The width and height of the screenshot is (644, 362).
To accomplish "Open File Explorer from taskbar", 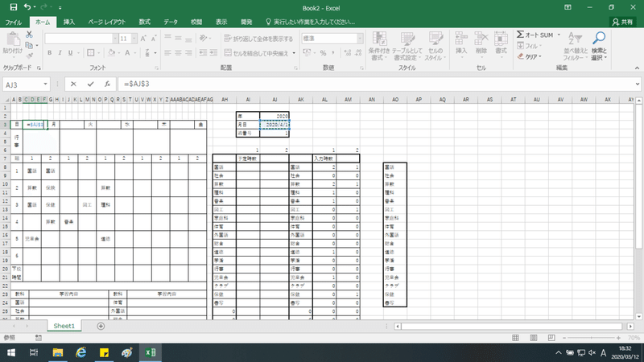I will [58, 352].
